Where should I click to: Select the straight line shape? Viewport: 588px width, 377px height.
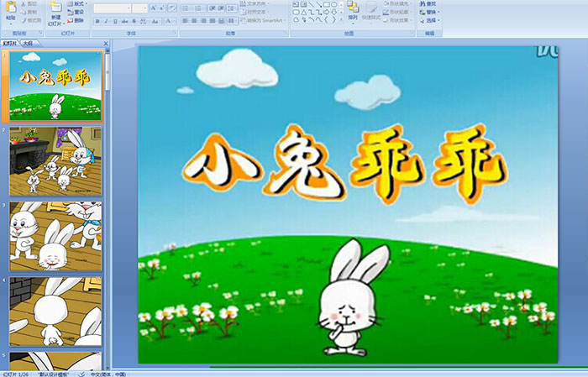311,4
